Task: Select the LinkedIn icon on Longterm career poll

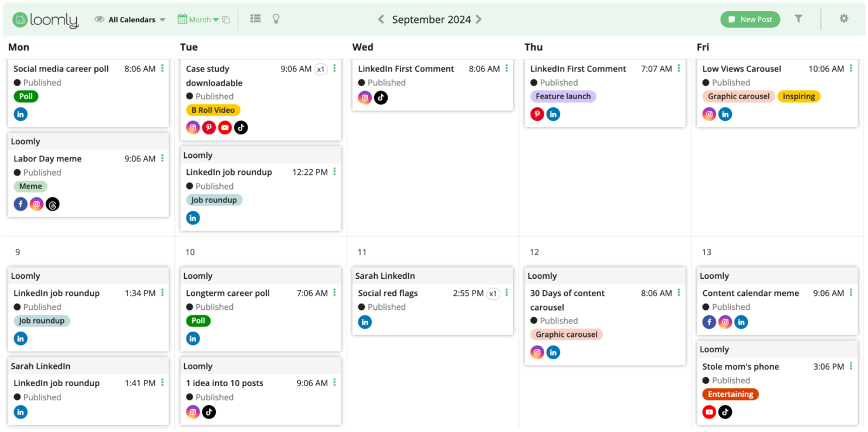Action: tap(193, 338)
